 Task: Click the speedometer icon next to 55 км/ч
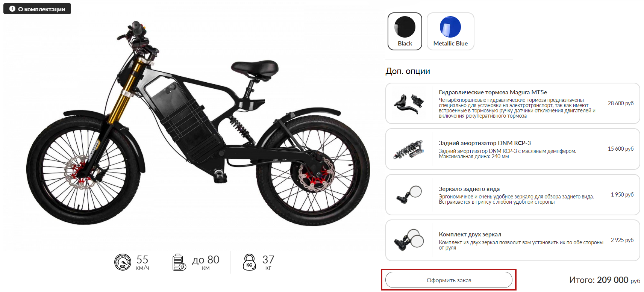[x=123, y=262]
